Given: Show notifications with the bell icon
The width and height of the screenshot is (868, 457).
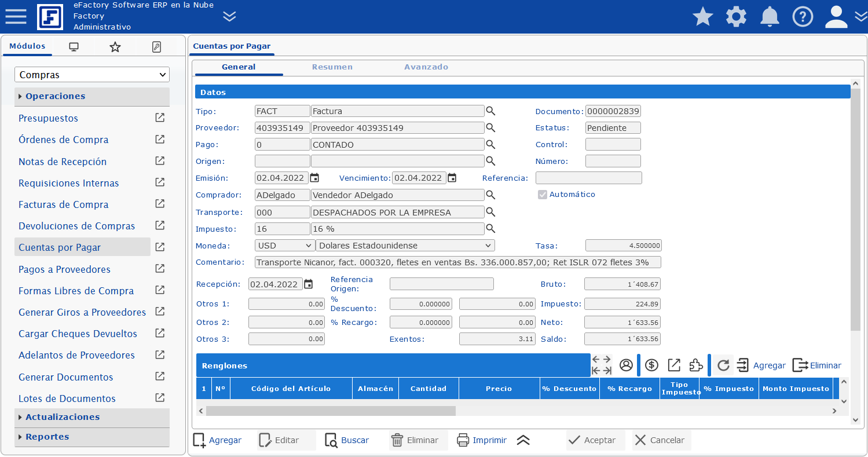Looking at the screenshot, I should click(770, 16).
